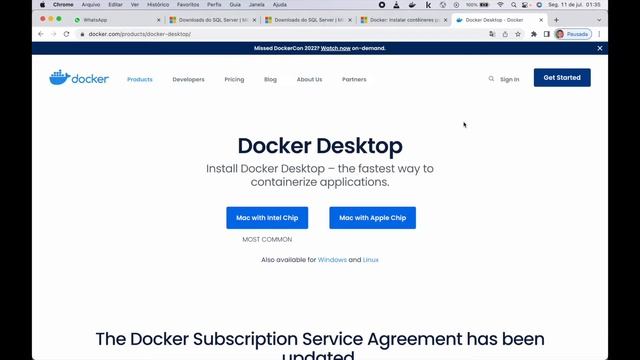Click Watch now link in banner
The image size is (640, 360).
point(336,48)
